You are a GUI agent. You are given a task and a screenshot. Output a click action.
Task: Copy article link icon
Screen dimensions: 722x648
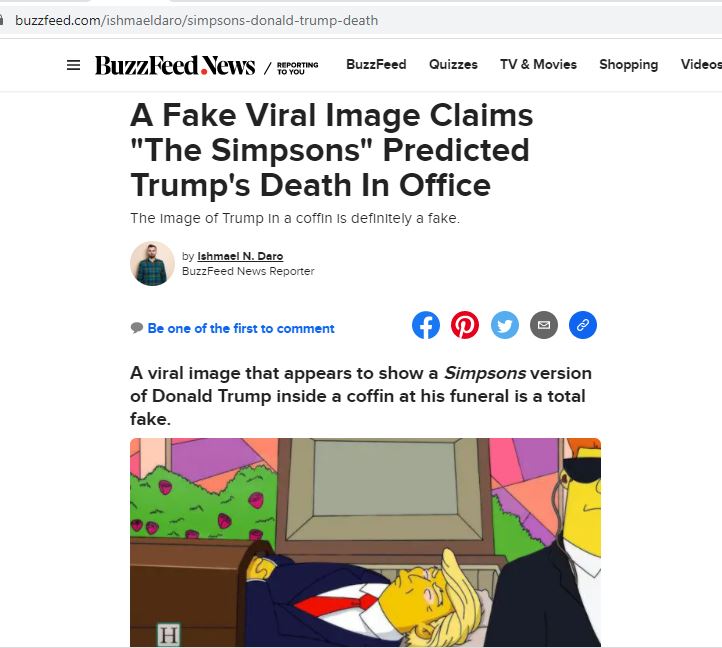pyautogui.click(x=583, y=325)
